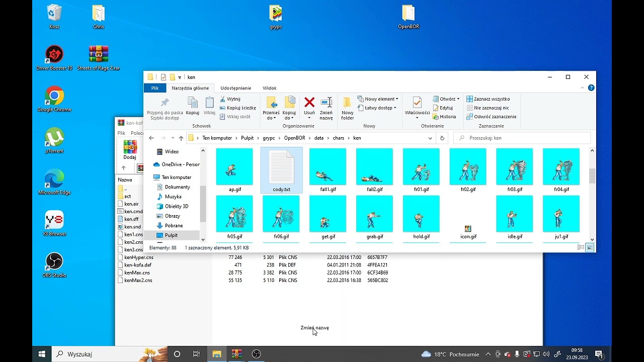The image size is (644, 362).
Task: Click Edytuj in the Otwieranie group
Action: (442, 108)
